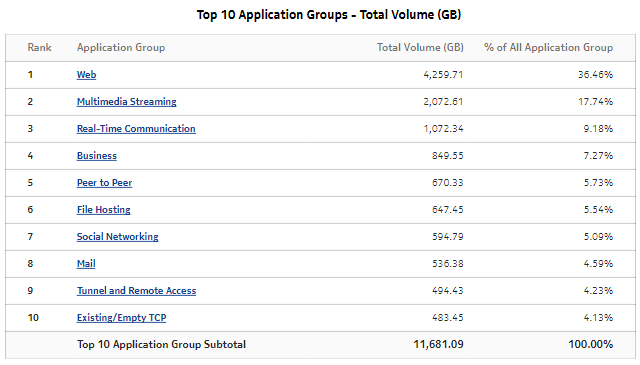Click the 17.74% percentage cell
Screen dimensions: 640x365
point(596,102)
